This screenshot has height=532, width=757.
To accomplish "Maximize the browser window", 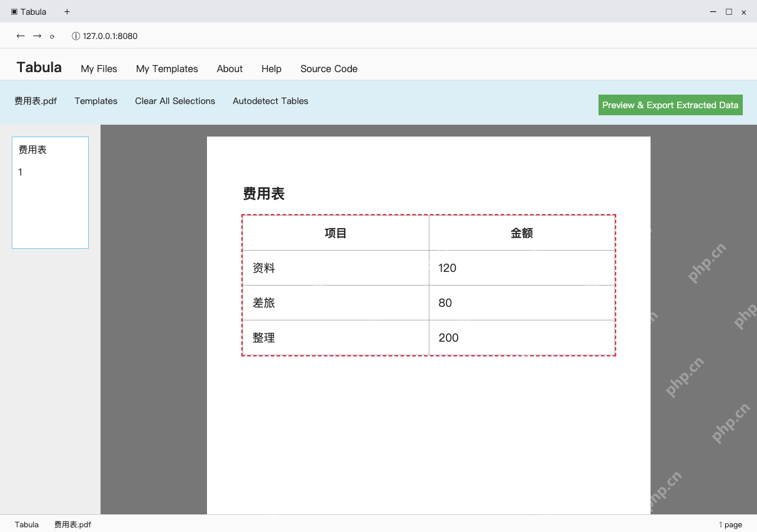I will click(x=729, y=12).
